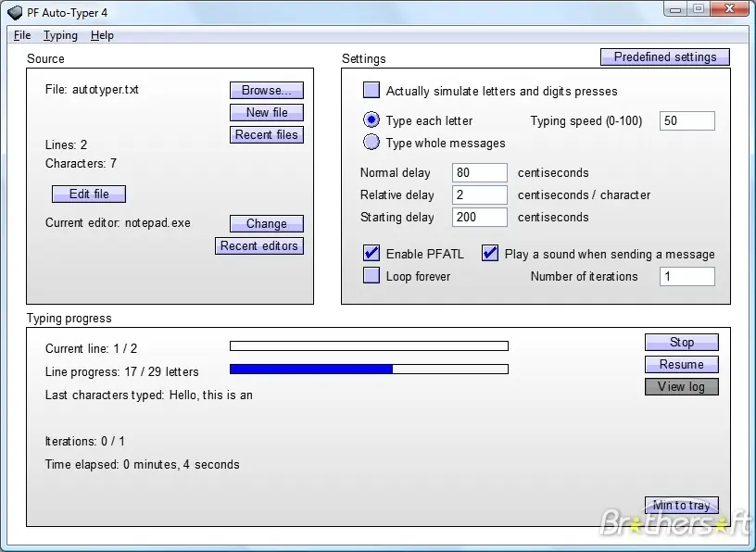This screenshot has width=756, height=552.
Task: Close the PF Auto-Typer window
Action: point(729,9)
